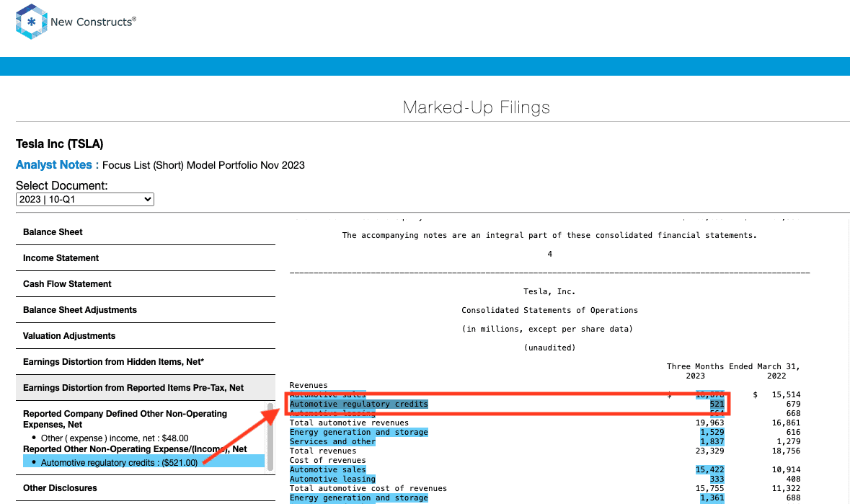Select Automotive regulatory credits ($521.00) item
This screenshot has height=504, width=850.
(143, 462)
